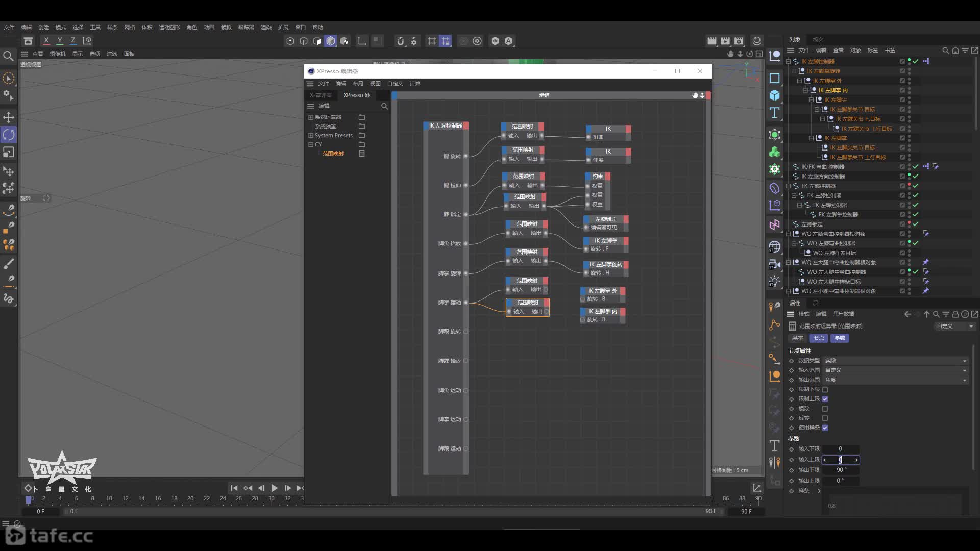Open attribute manager in new window
The height and width of the screenshot is (551, 980).
pyautogui.click(x=974, y=314)
